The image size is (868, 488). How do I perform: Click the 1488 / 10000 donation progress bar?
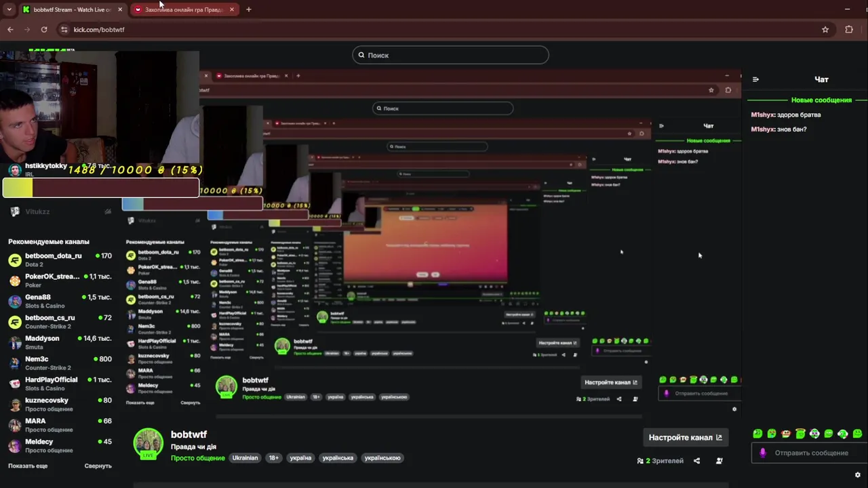click(101, 188)
